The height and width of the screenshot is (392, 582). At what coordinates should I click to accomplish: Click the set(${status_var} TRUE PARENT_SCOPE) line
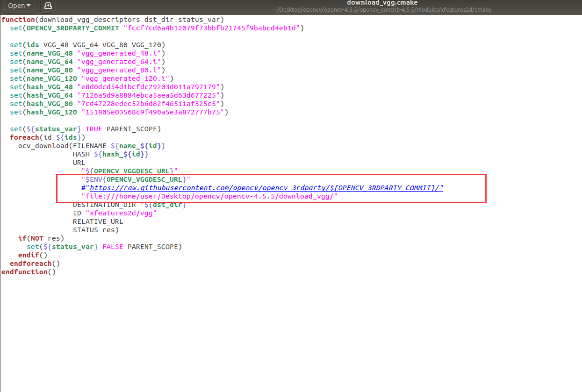86,129
